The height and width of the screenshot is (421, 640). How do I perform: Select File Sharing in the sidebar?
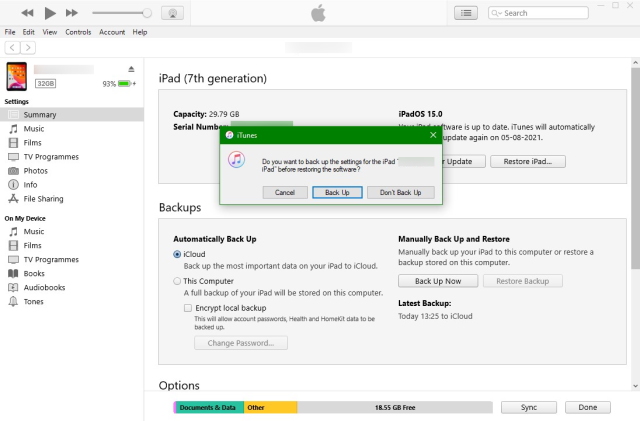tap(72, 199)
